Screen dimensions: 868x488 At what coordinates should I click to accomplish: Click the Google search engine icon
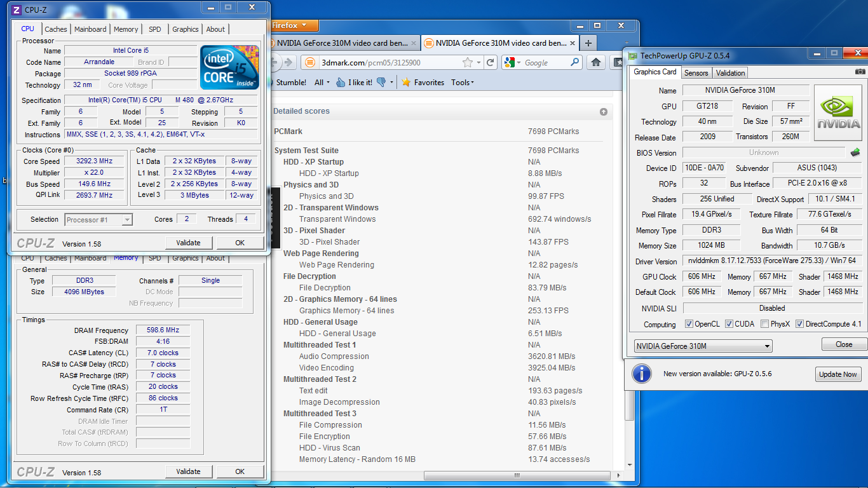(509, 62)
